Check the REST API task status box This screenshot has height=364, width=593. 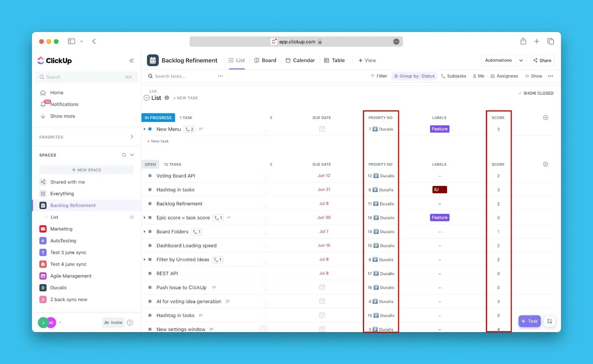(x=150, y=273)
